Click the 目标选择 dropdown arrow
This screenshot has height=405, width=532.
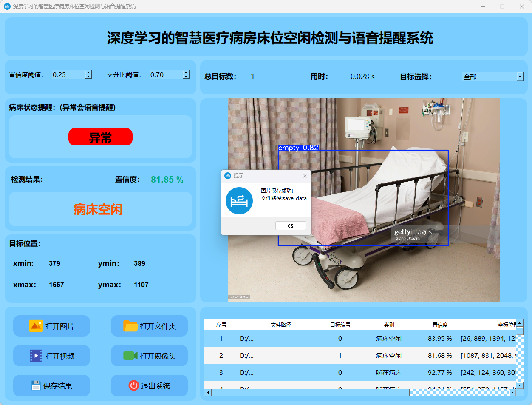point(520,77)
